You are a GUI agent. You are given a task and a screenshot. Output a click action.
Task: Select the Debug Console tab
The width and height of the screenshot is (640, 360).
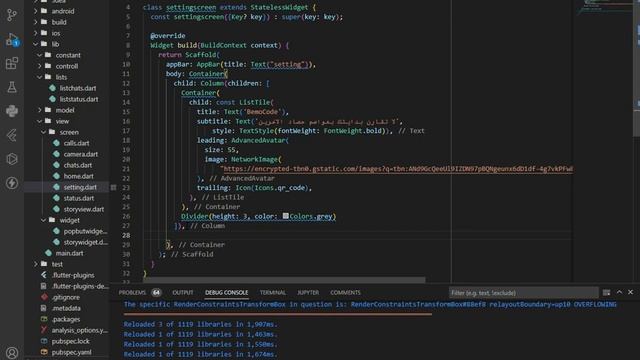(227, 292)
